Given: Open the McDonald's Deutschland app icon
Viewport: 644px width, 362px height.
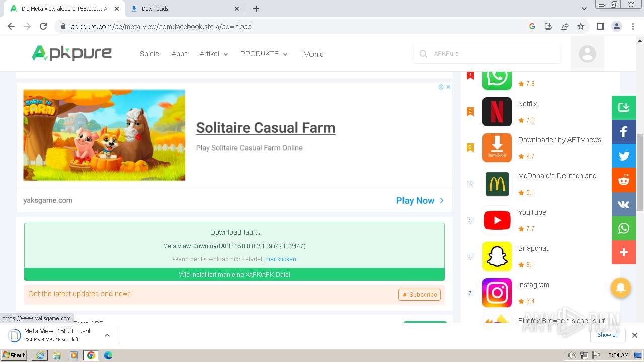Looking at the screenshot, I should [497, 184].
